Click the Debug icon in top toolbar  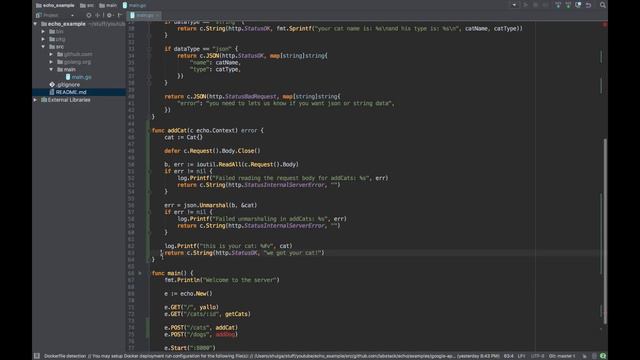coord(536,5)
